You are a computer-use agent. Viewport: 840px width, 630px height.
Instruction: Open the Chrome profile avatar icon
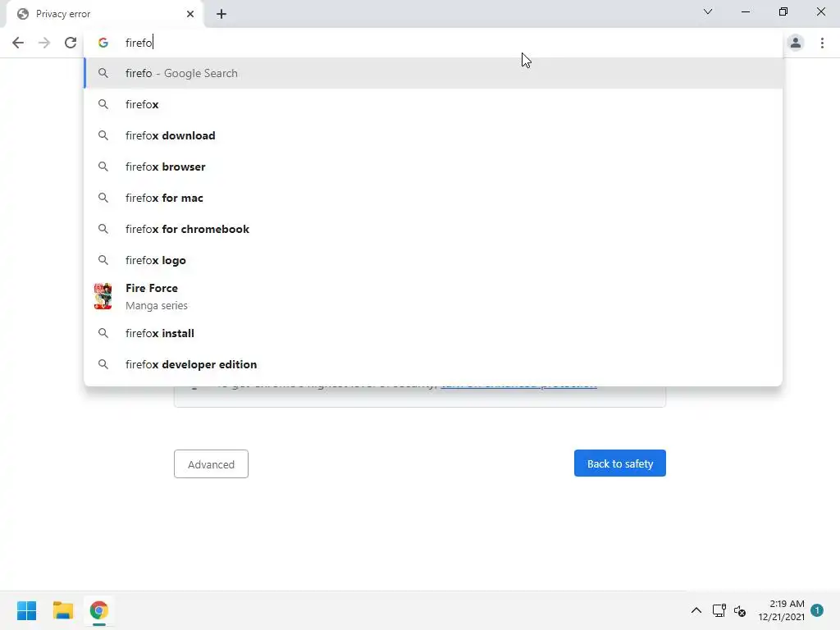coord(796,43)
